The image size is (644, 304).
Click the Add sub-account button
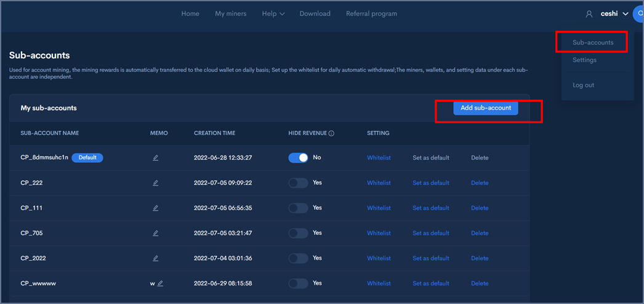(486, 108)
